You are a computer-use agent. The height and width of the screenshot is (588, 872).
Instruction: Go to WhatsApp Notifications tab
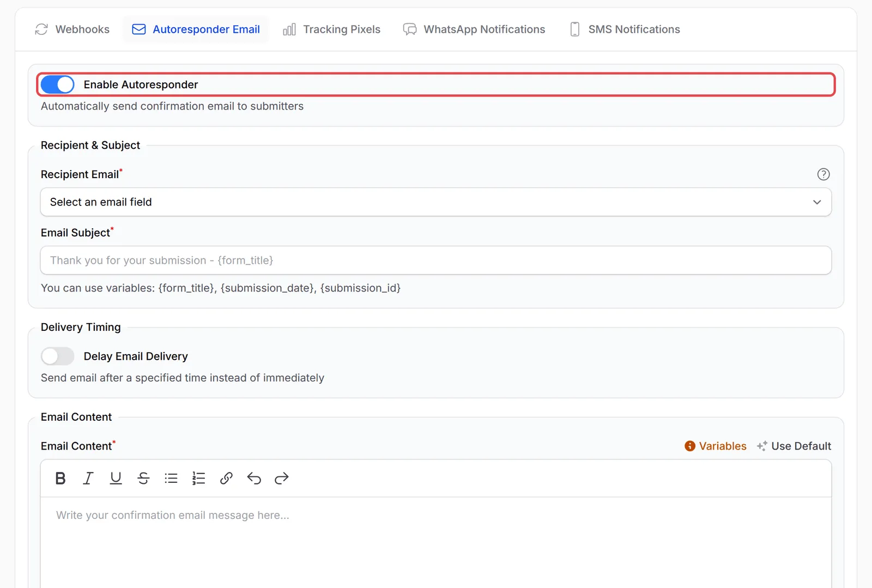click(x=474, y=29)
